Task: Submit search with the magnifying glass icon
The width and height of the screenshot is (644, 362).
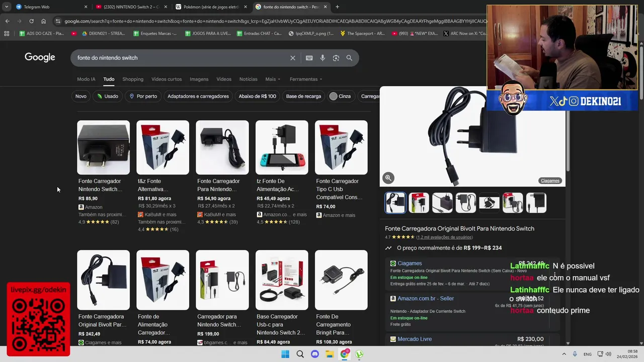Action: coord(349,58)
